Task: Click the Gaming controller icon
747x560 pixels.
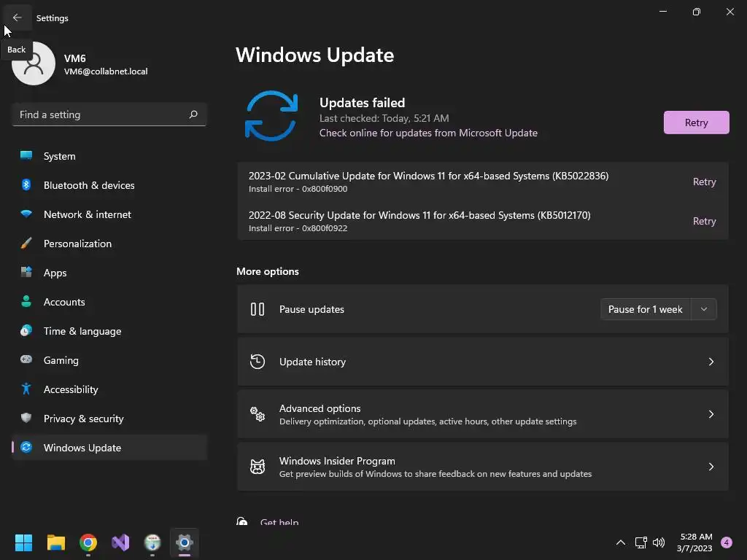Action: click(26, 359)
